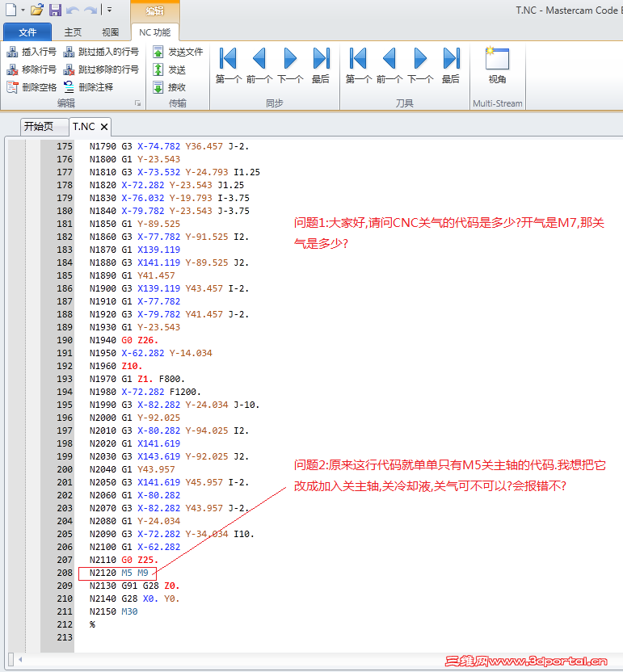
Task: Redo the last edit
Action: click(91, 10)
